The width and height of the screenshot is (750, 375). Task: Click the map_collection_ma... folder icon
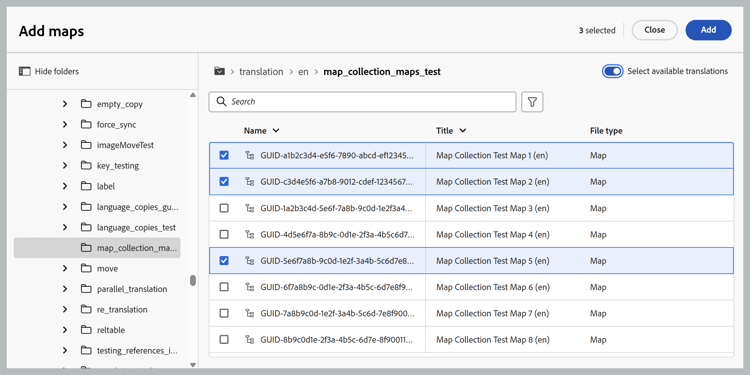click(x=86, y=248)
